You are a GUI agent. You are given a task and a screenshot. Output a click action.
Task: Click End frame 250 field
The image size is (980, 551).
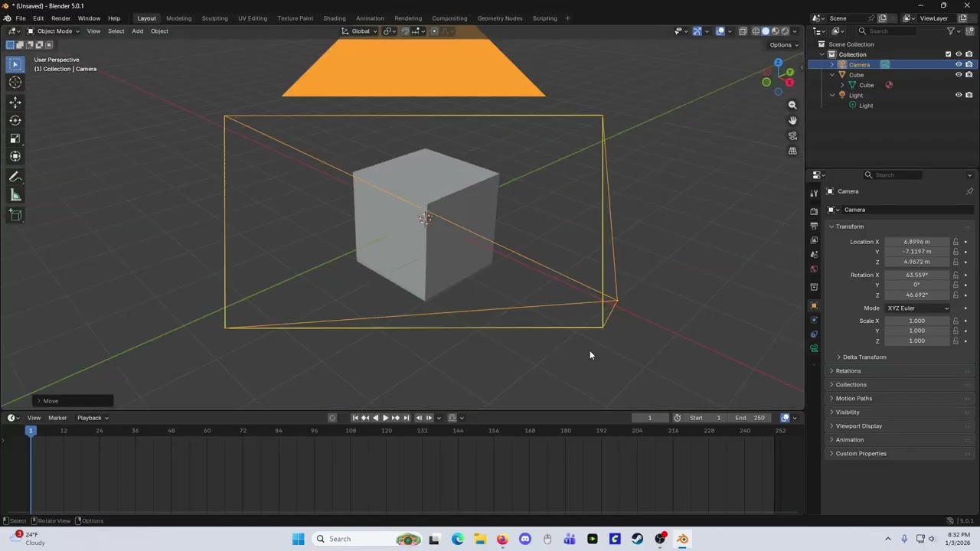click(x=750, y=418)
